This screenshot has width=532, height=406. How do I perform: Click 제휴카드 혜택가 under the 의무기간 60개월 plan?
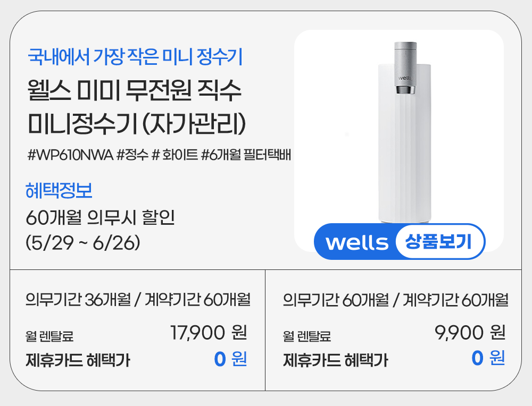[335, 361]
